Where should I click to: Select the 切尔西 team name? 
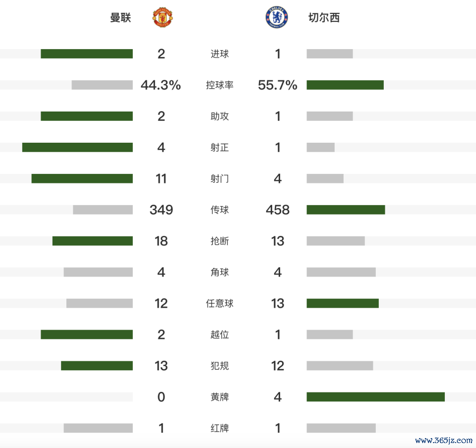324,18
